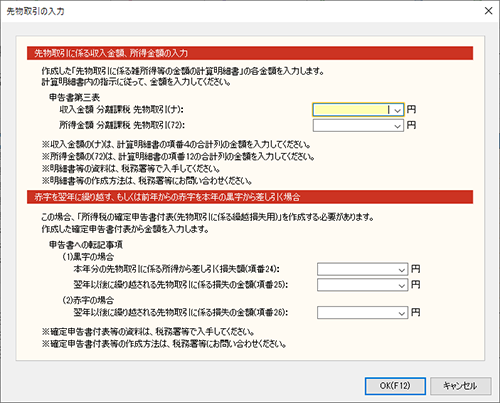Expand the 所得金額 先物取引(72) combo box arrow

coord(397,126)
